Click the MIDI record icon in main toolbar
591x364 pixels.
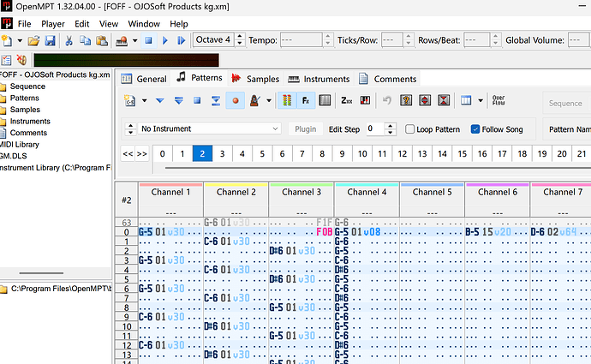(x=122, y=40)
